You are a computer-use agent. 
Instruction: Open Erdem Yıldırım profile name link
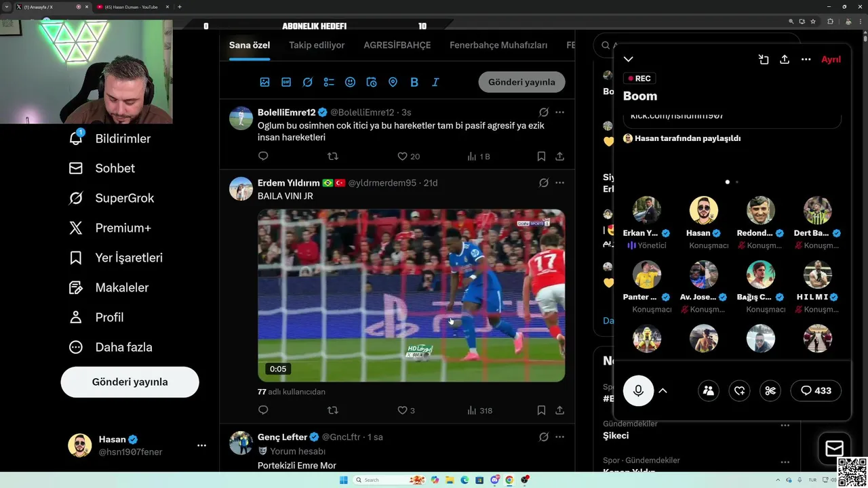pyautogui.click(x=289, y=182)
